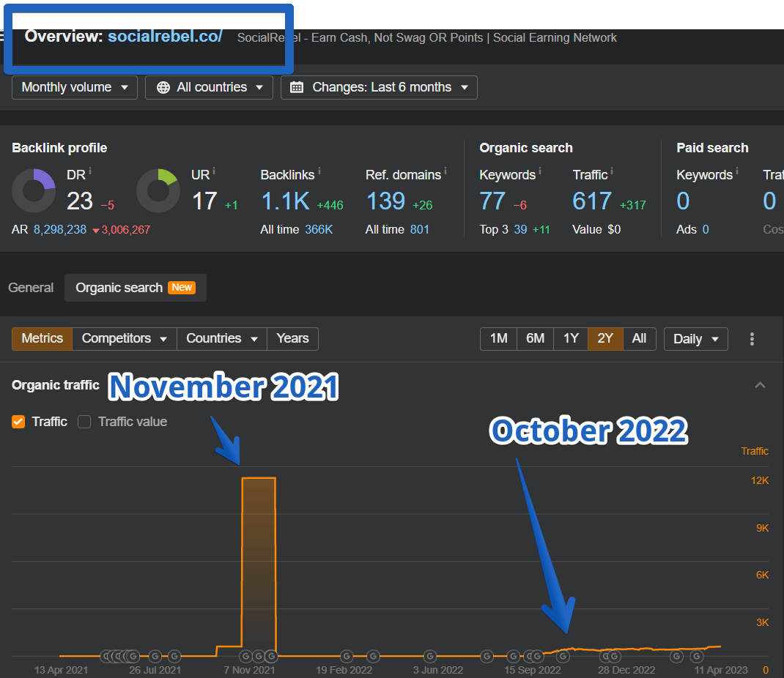Open the paid Keywords 0 value
Image resolution: width=784 pixels, height=678 pixels.
(683, 201)
